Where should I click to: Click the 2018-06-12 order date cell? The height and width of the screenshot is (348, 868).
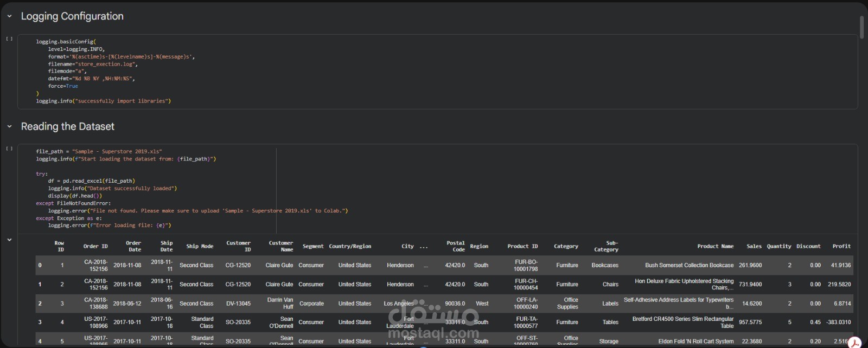(x=127, y=304)
